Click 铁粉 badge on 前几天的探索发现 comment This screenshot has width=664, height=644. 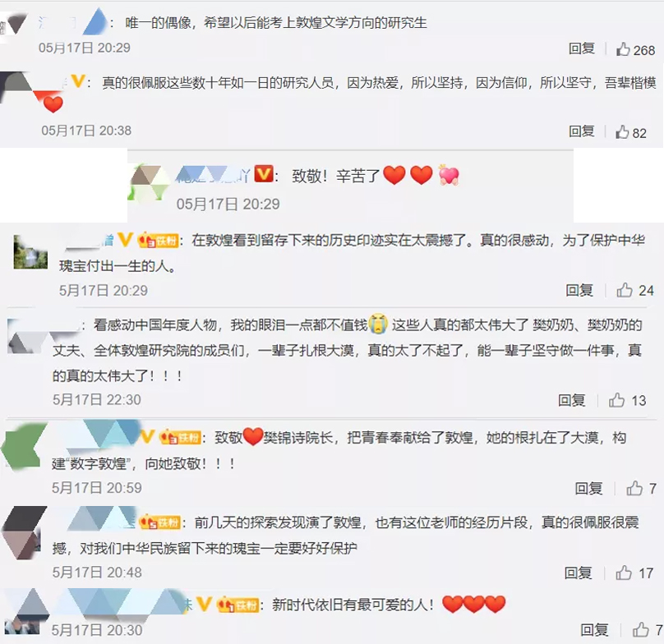[160, 522]
